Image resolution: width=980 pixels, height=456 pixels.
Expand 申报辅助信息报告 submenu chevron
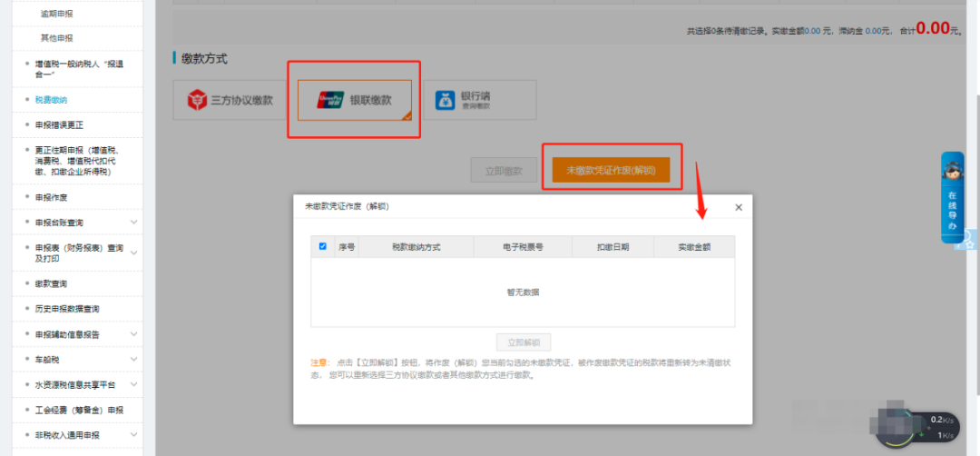pyautogui.click(x=133, y=334)
